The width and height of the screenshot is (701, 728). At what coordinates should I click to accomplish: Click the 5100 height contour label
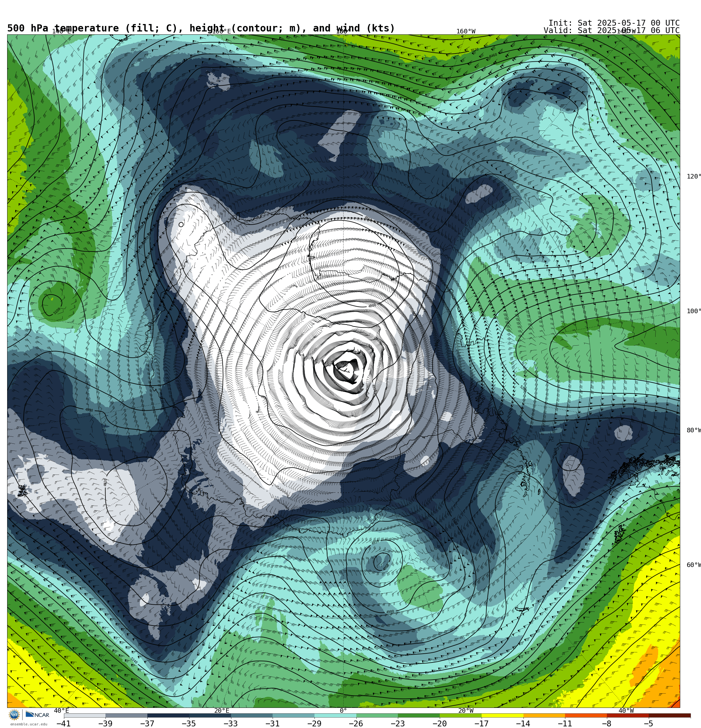point(57,311)
